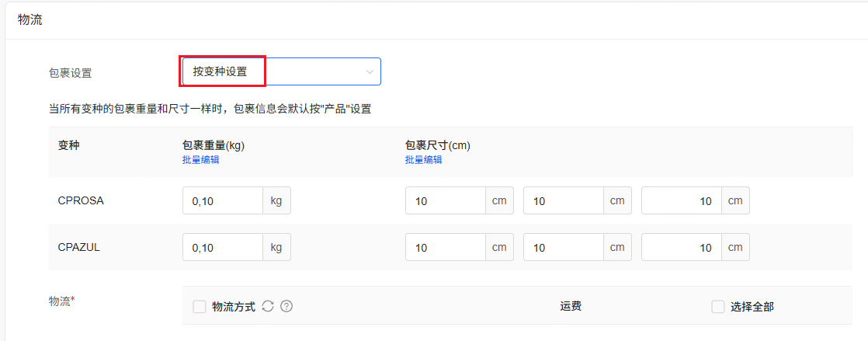The height and width of the screenshot is (341, 868).
Task: Click CPROSA first dimension input
Action: coord(446,201)
